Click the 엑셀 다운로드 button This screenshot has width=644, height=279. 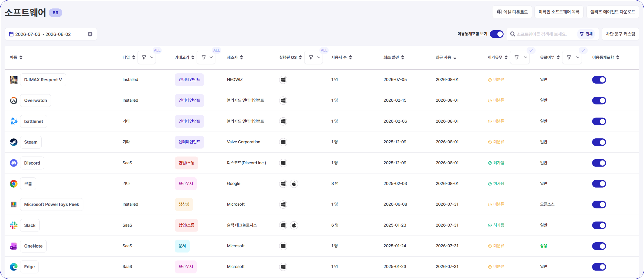point(512,12)
